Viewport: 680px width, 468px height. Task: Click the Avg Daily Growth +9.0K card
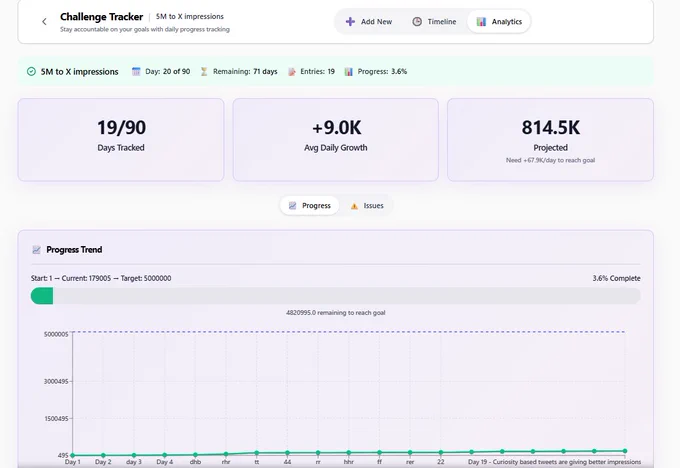click(336, 140)
